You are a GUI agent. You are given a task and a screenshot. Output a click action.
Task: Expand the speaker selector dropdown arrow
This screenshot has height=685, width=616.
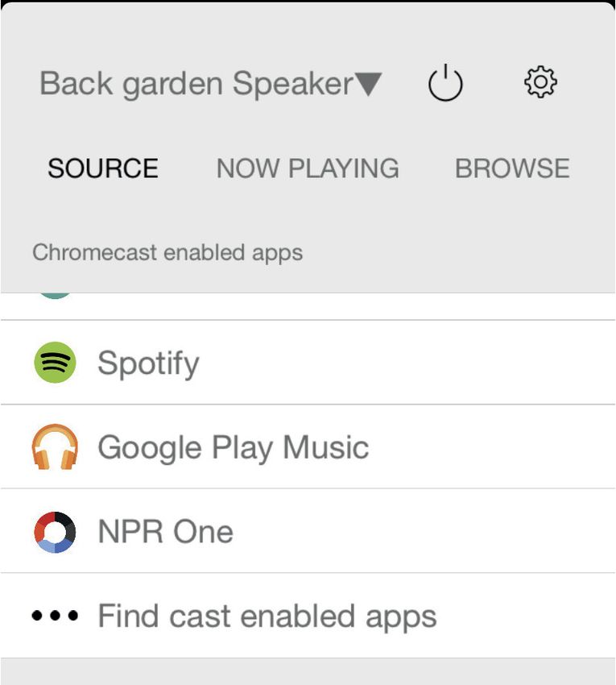(x=369, y=84)
